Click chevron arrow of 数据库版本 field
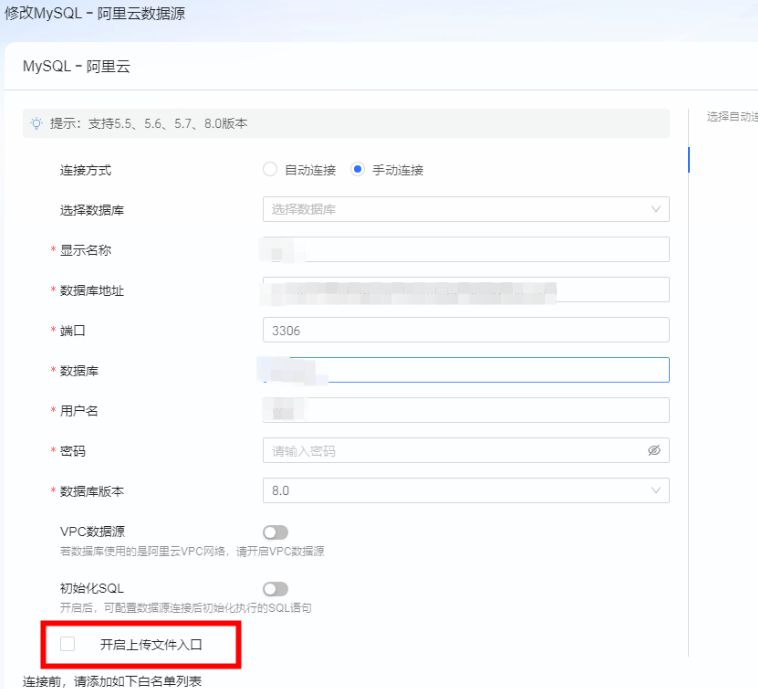The image size is (758, 689). (x=656, y=491)
